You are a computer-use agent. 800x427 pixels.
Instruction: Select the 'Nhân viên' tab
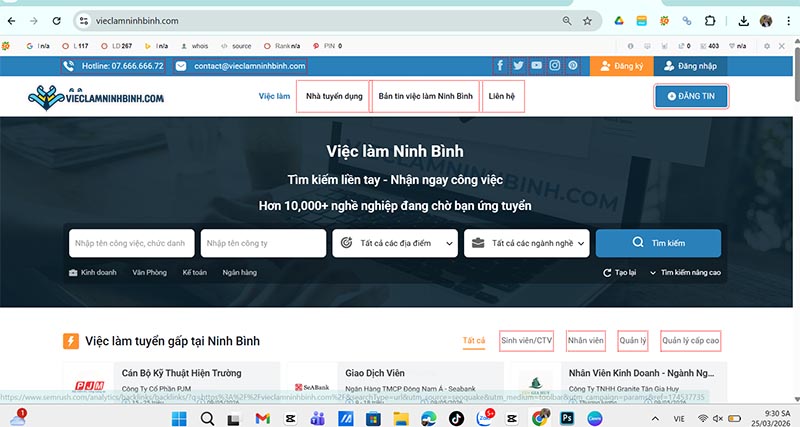point(586,340)
